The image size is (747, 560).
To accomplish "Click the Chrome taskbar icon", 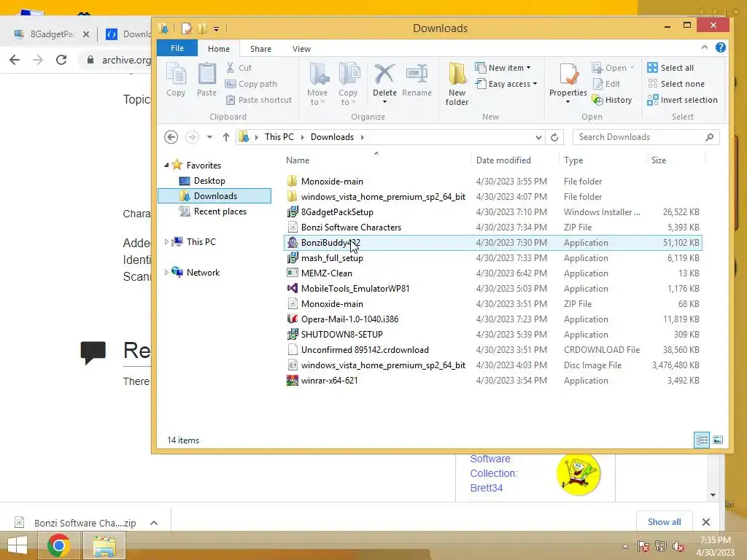I will 58,545.
